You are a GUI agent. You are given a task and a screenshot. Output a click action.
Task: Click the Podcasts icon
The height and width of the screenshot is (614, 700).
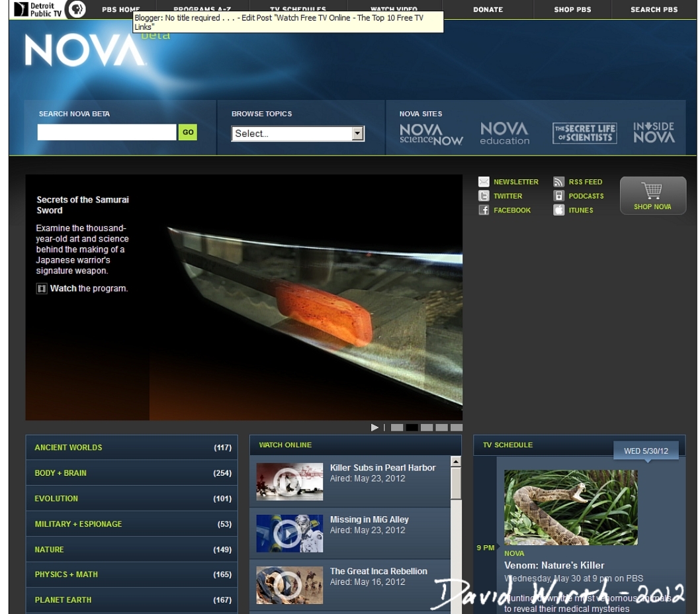(x=559, y=196)
